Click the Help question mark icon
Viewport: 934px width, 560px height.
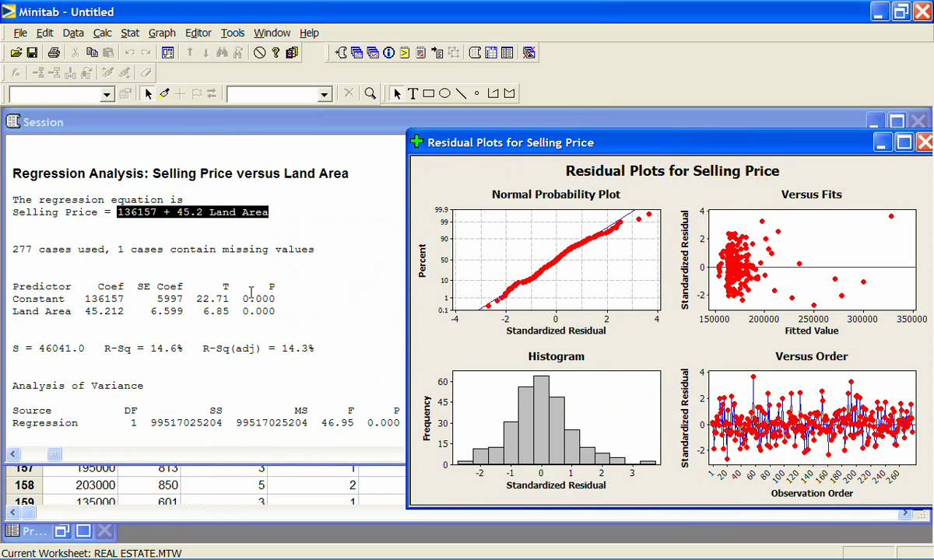pos(276,53)
